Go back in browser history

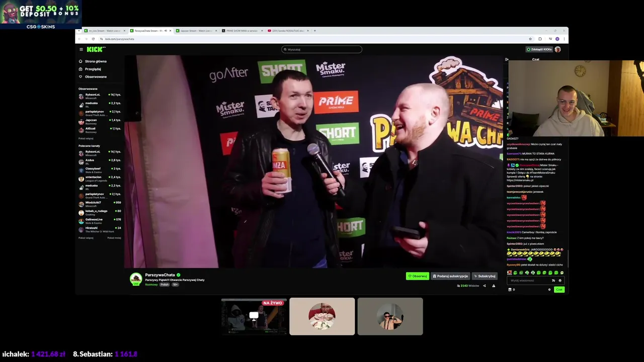coord(79,39)
